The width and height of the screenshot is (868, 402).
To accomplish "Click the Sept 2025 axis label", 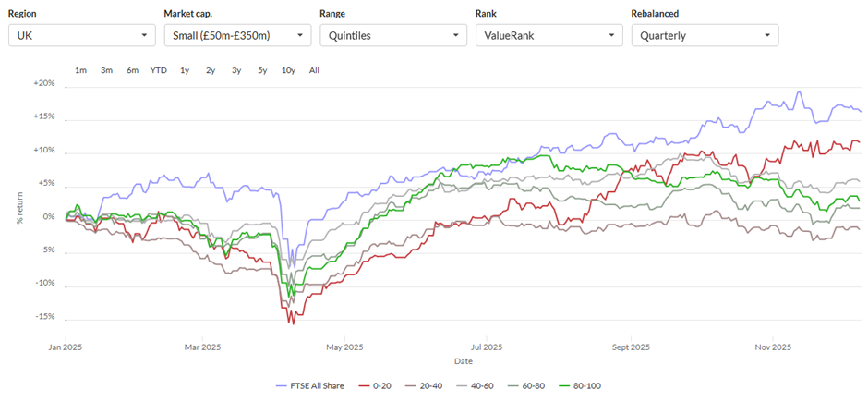I will [x=631, y=347].
